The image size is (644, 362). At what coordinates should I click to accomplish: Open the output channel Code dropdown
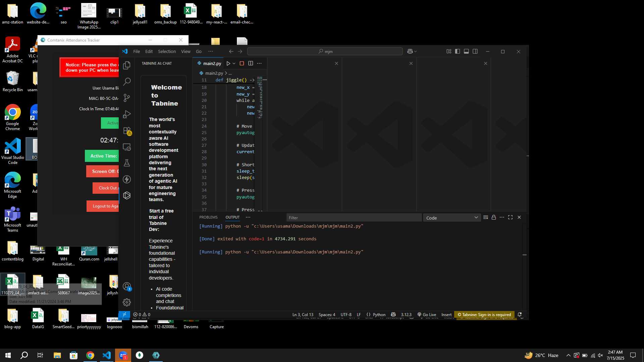(452, 218)
